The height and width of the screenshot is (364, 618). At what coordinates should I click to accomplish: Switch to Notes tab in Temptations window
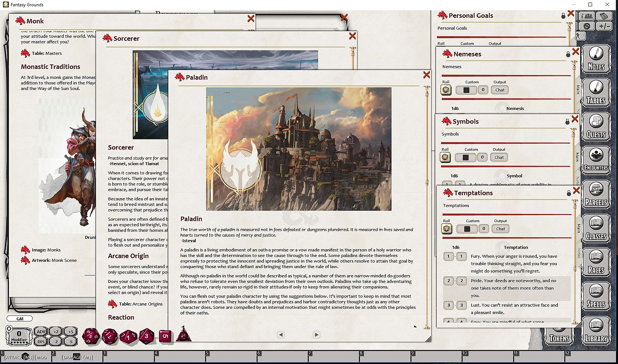point(579,253)
